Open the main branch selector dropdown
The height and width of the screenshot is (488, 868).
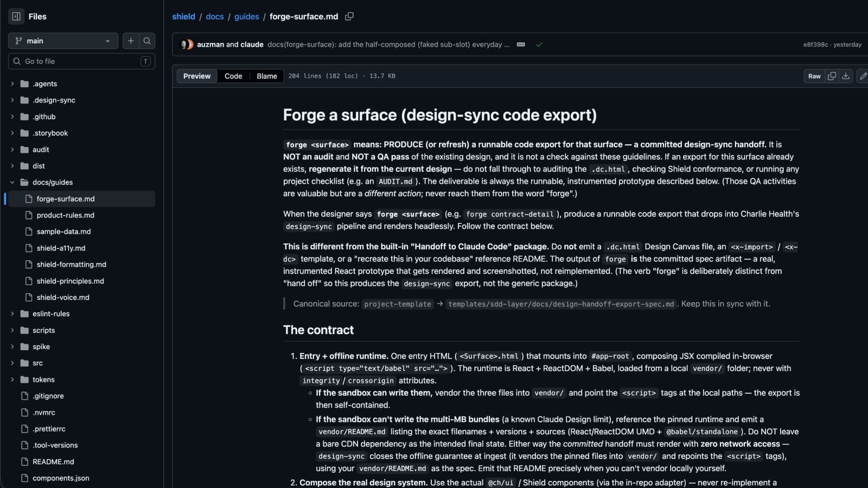(63, 41)
